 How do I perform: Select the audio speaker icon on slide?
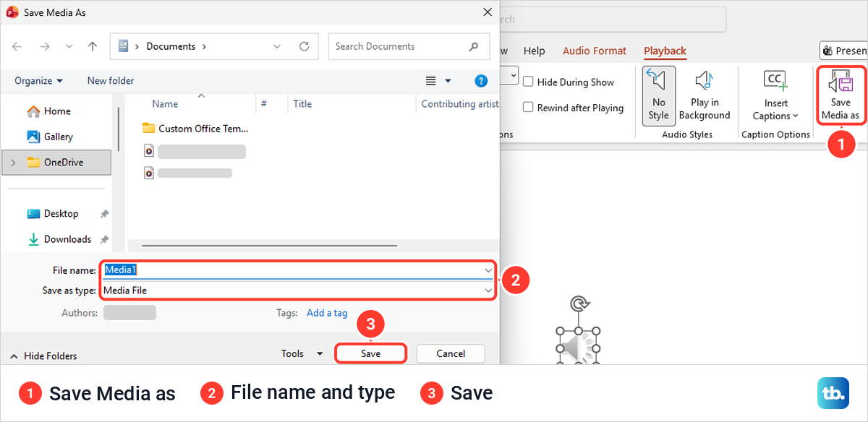click(x=577, y=347)
